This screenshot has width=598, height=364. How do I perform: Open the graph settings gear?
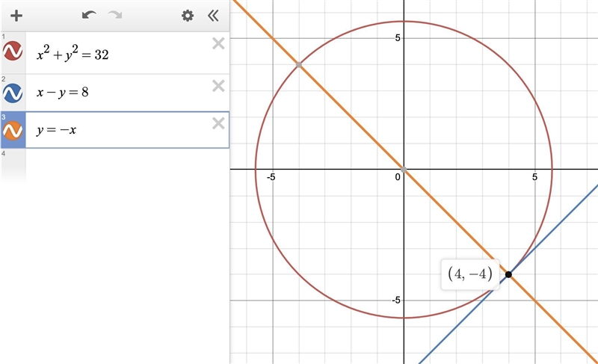(x=188, y=16)
